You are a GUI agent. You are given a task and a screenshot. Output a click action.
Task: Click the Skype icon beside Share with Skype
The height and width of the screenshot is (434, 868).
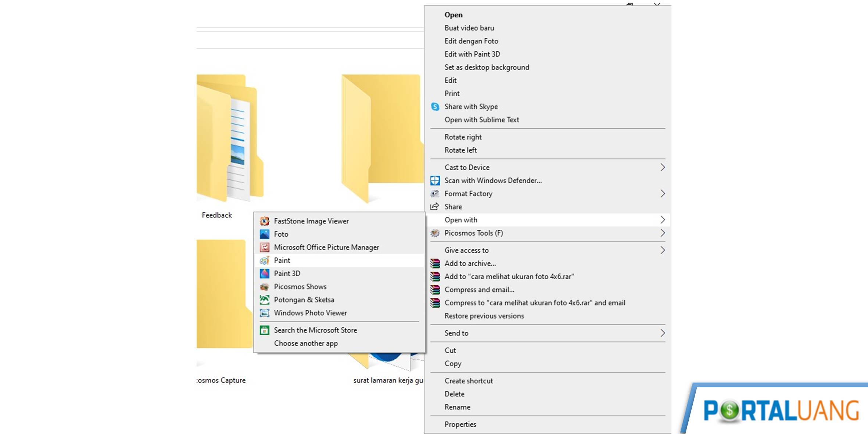[x=435, y=107]
